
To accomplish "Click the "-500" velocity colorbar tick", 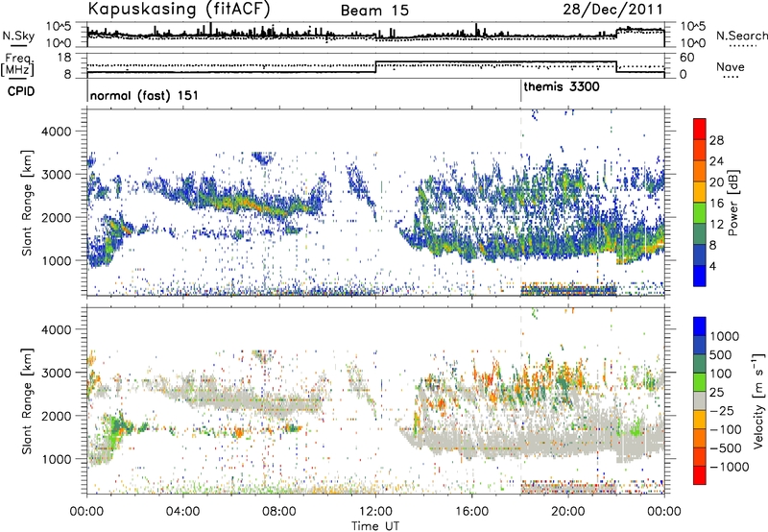I will [x=726, y=447].
